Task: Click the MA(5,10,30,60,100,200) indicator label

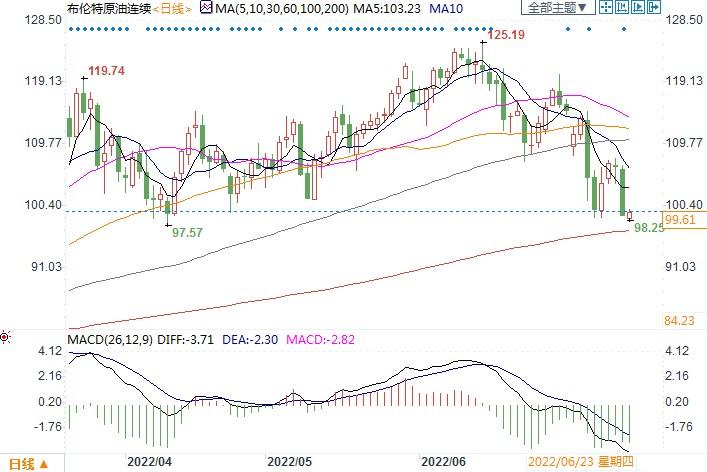Action: coord(282,9)
